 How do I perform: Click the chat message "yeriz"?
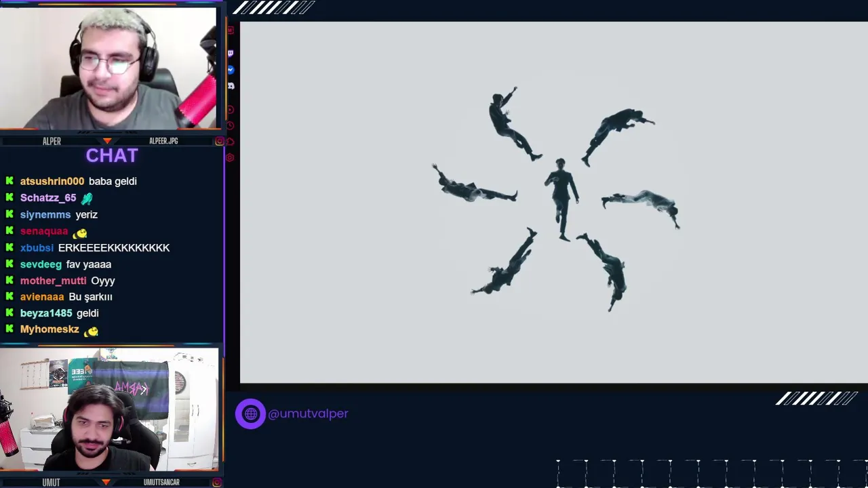pos(87,214)
